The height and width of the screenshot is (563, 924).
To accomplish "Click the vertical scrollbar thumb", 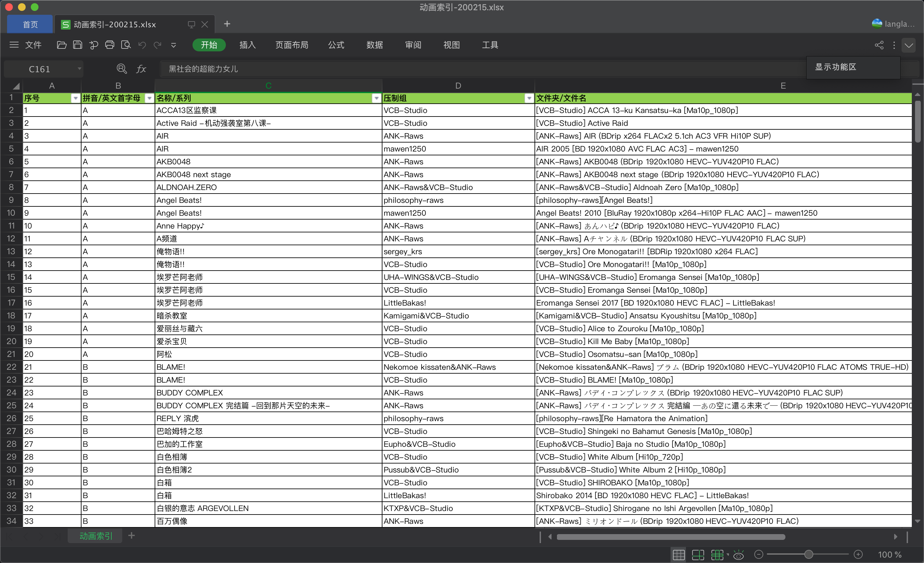I will click(x=918, y=122).
